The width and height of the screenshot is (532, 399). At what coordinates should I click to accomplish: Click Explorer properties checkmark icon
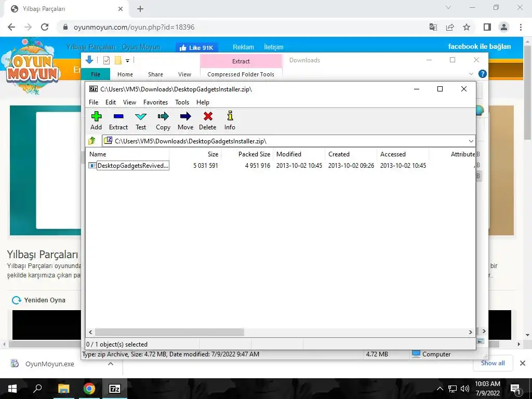point(106,60)
